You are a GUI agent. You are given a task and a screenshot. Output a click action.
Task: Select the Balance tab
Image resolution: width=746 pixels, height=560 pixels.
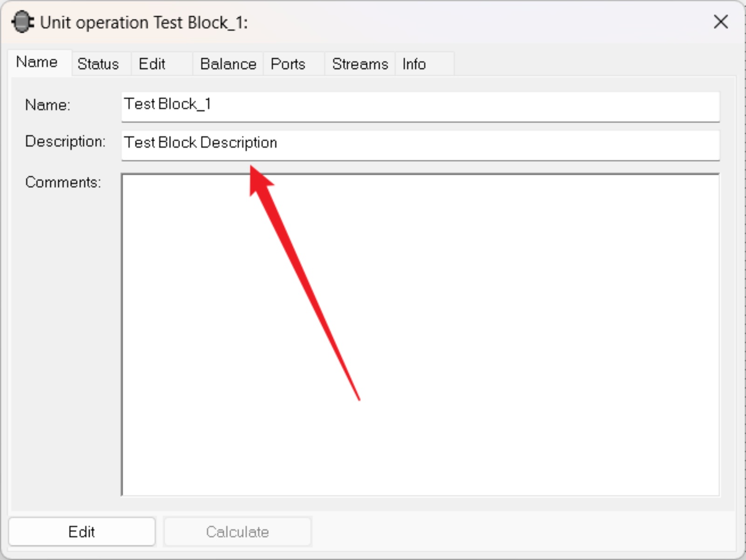pyautogui.click(x=228, y=64)
